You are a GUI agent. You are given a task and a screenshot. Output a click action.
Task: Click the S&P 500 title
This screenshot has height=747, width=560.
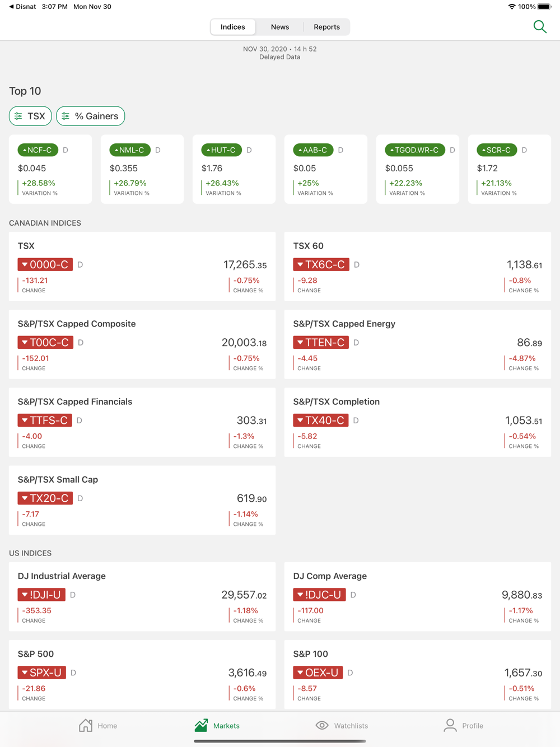pos(36,653)
